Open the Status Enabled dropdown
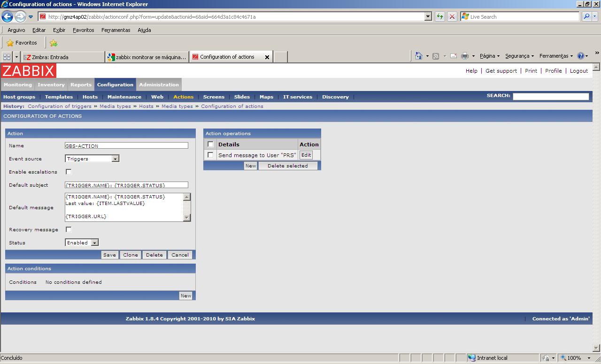This screenshot has height=364, width=601. pyautogui.click(x=82, y=243)
